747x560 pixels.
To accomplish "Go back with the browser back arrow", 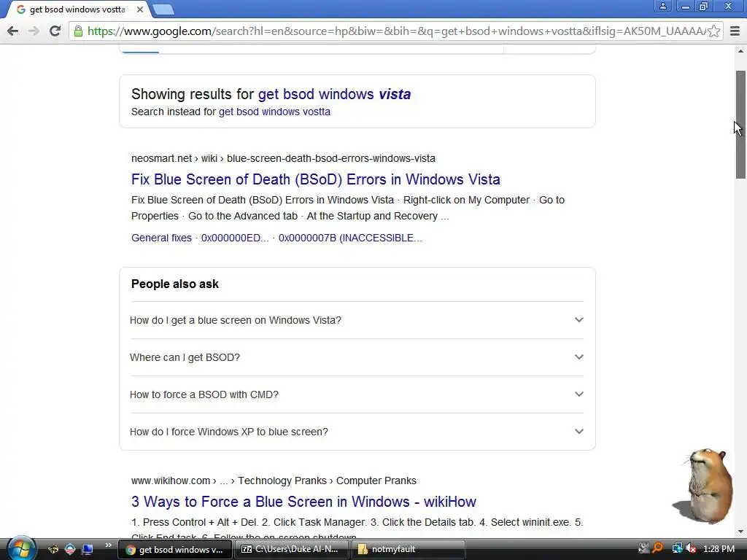I will 13,31.
